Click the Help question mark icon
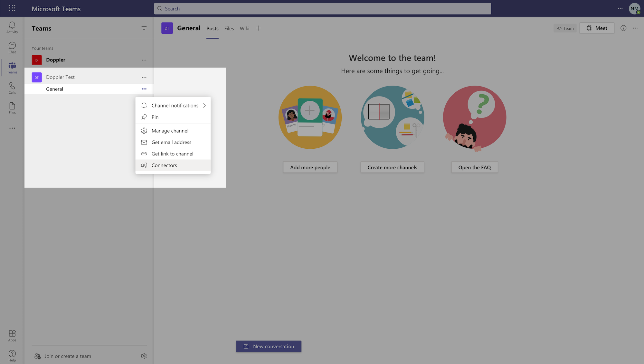 pyautogui.click(x=12, y=356)
